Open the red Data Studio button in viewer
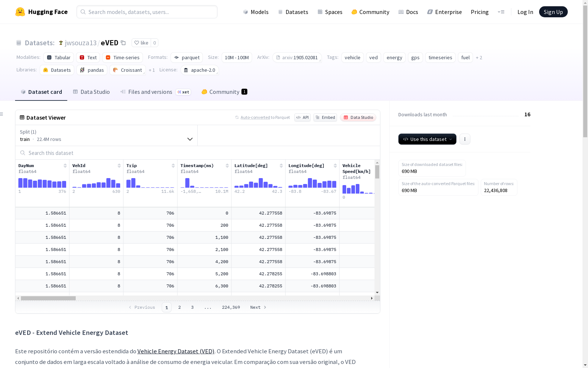The height and width of the screenshot is (368, 588). (x=358, y=117)
